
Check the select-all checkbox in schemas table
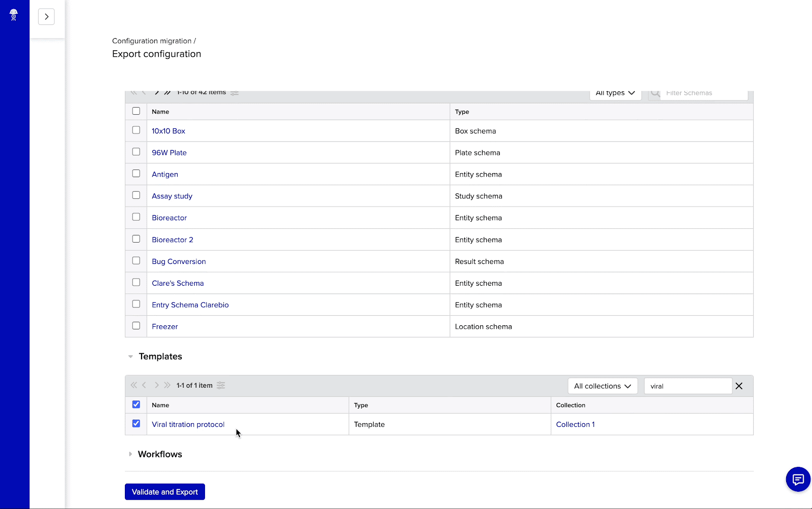click(136, 111)
